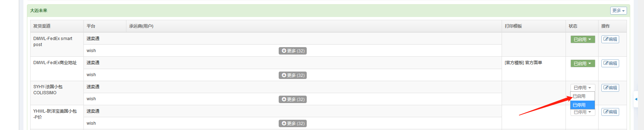Viewport: 644px width, 130px height.
Task: Select 已启用 option in open status menu
Action: tap(582, 96)
